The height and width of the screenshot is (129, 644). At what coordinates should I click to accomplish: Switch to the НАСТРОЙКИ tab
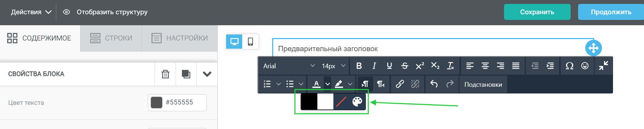(x=180, y=38)
